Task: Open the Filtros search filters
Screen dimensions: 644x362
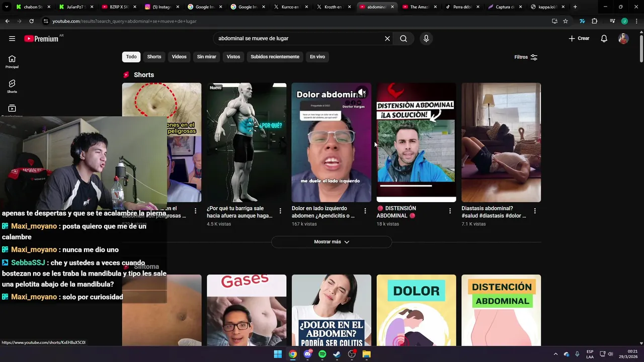Action: tap(526, 57)
